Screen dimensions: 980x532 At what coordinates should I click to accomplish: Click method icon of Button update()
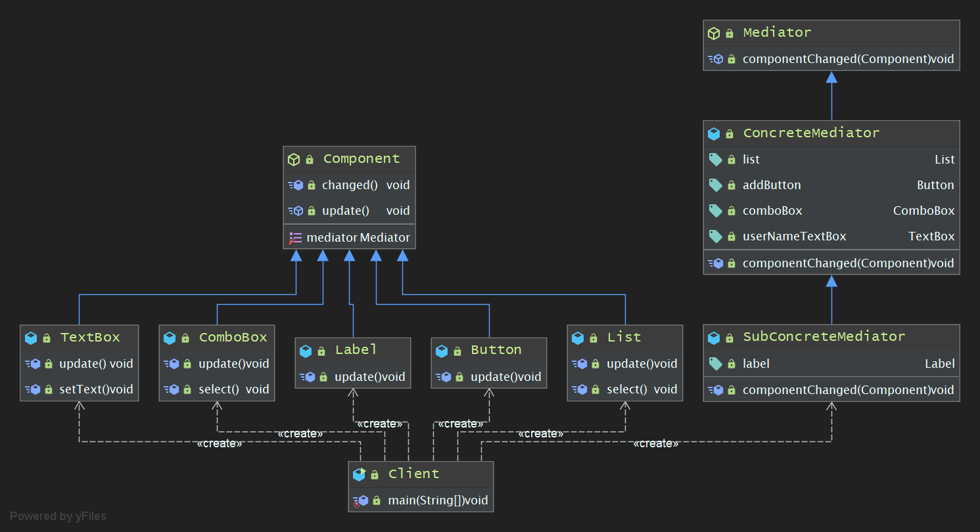tap(444, 377)
